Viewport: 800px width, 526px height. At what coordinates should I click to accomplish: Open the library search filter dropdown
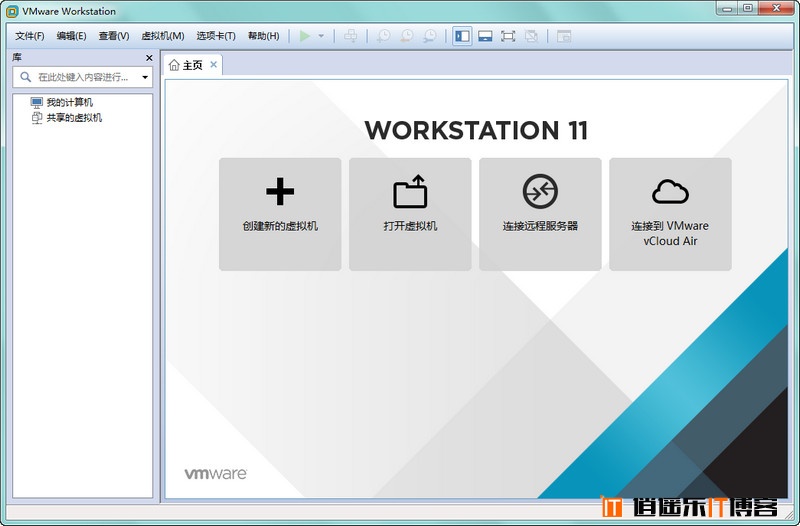pyautogui.click(x=145, y=78)
